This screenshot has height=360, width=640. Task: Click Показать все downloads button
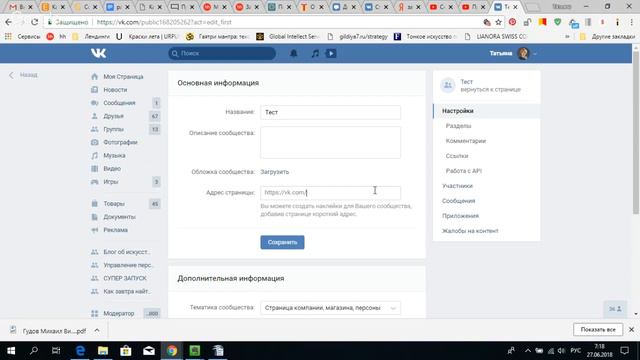pos(598,329)
